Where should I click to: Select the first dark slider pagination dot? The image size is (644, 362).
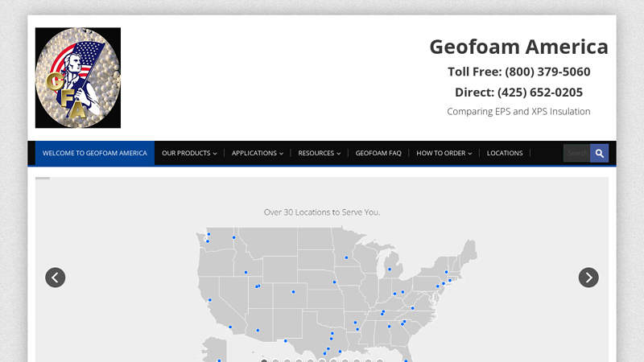(x=264, y=361)
